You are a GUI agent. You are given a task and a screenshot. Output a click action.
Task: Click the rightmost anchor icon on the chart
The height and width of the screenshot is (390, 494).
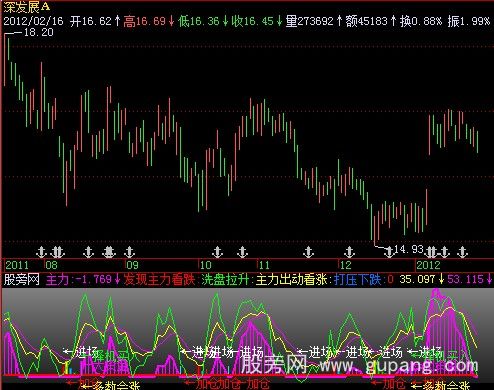[x=462, y=252]
